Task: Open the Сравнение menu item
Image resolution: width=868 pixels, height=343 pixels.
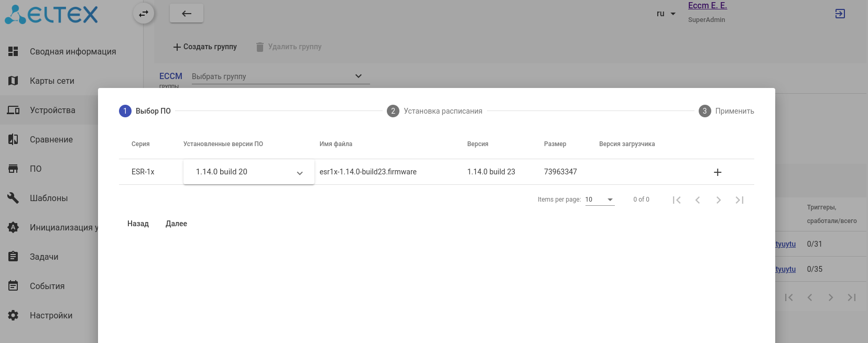Action: 51,139
